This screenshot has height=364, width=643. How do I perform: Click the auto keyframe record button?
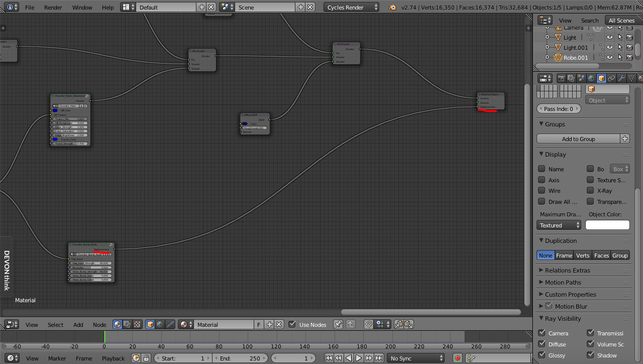[457, 358]
